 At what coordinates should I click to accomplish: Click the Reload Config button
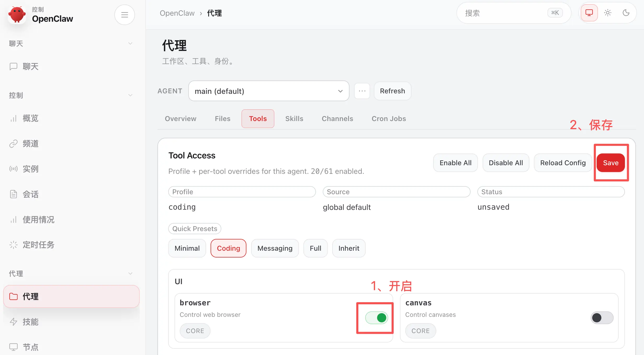[563, 163]
